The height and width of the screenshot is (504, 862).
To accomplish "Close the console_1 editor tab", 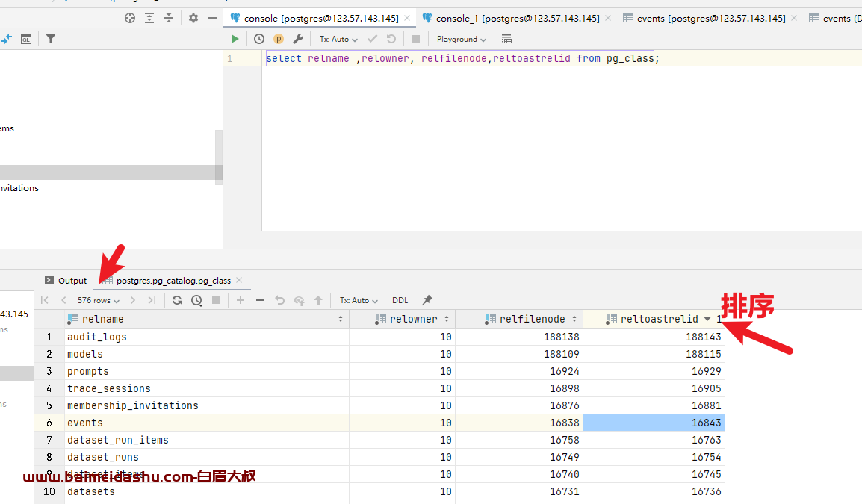I will (608, 18).
